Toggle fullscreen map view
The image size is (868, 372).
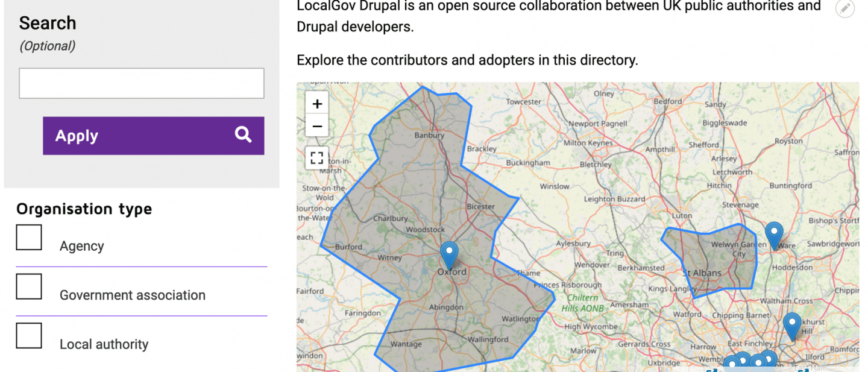[x=317, y=158]
